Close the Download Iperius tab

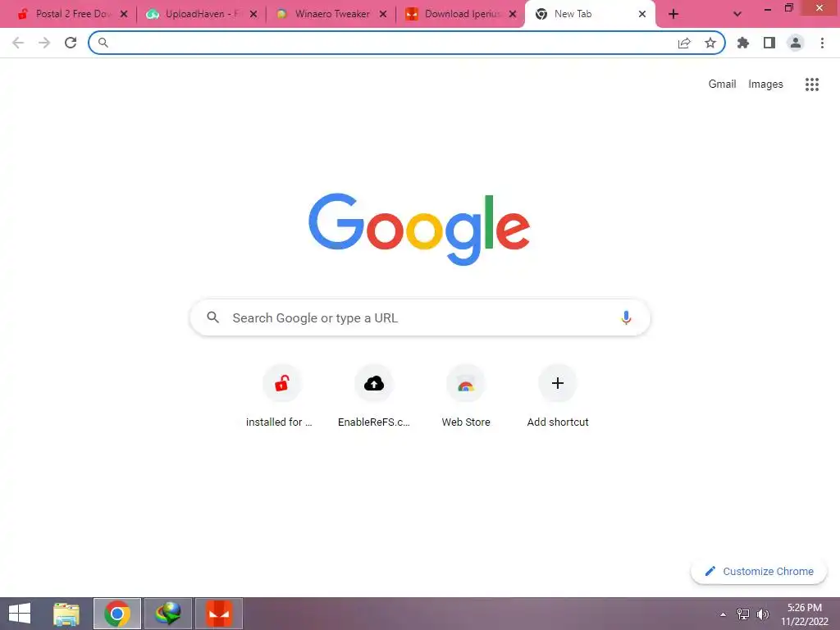(513, 15)
